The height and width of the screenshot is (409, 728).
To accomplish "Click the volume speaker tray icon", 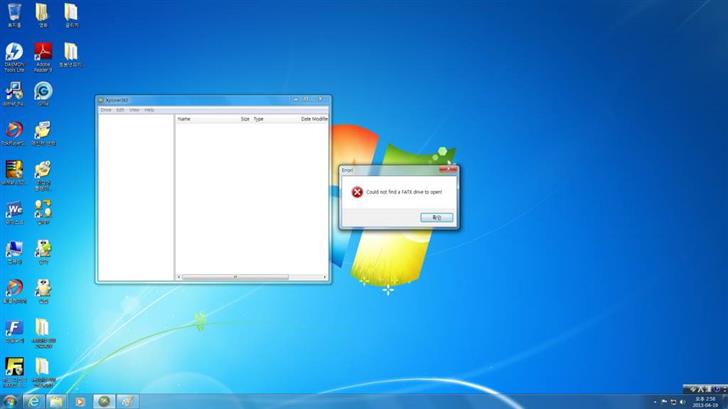I will (682, 402).
